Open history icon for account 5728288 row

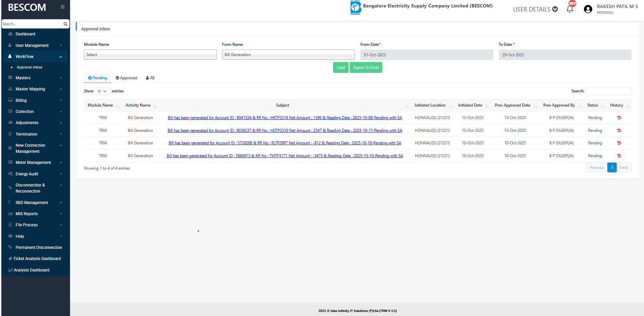click(x=619, y=143)
